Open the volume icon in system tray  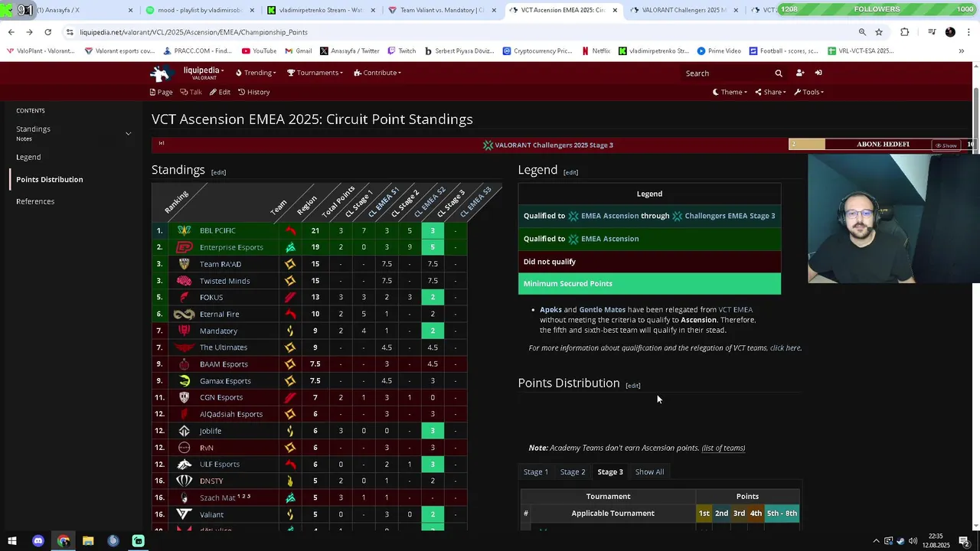click(913, 541)
